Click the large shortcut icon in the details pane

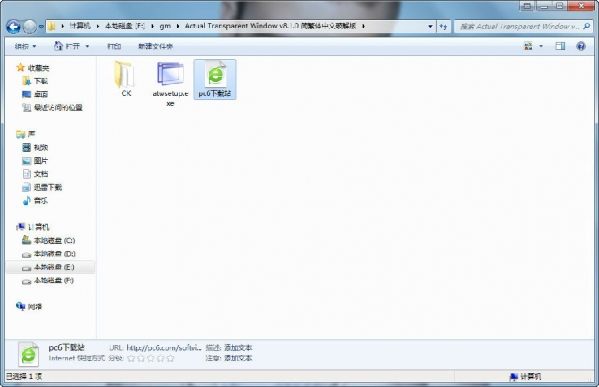29,354
